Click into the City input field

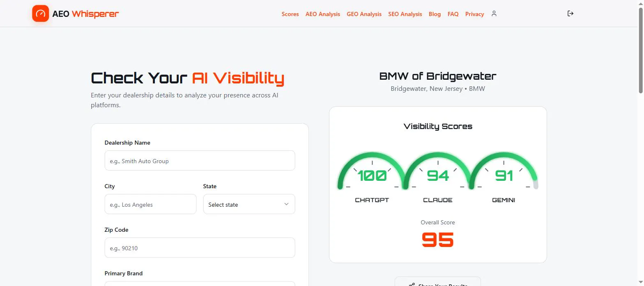pyautogui.click(x=150, y=204)
